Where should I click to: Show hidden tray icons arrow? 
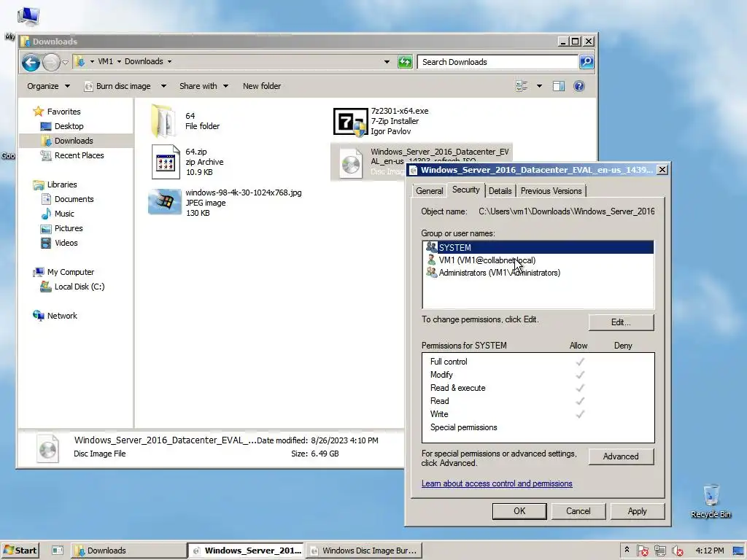627,550
